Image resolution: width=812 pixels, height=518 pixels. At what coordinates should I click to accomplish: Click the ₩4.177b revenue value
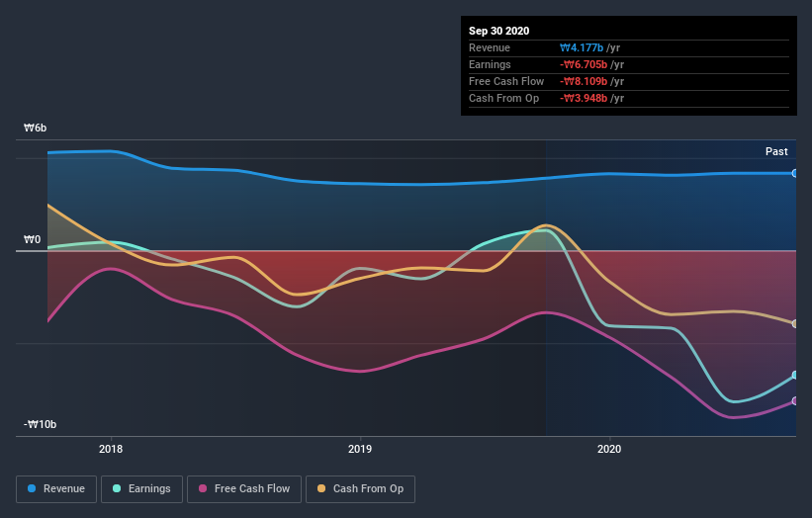pyautogui.click(x=581, y=47)
